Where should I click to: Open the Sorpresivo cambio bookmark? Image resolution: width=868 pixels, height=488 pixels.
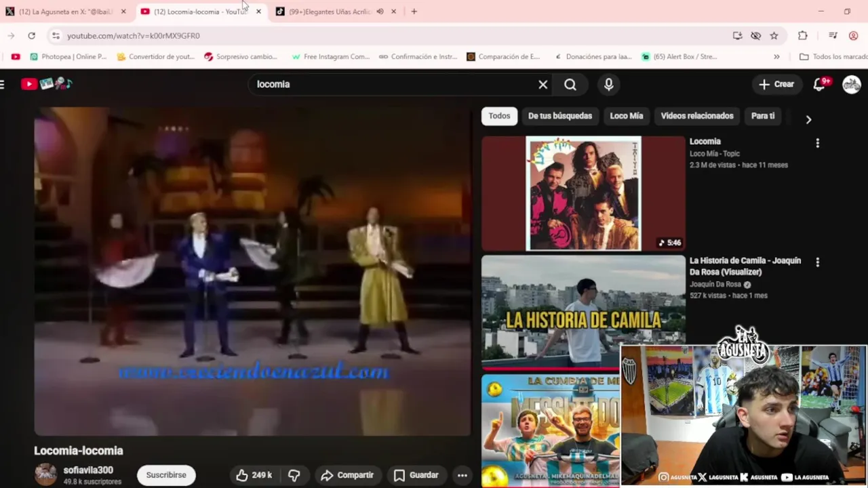click(241, 56)
